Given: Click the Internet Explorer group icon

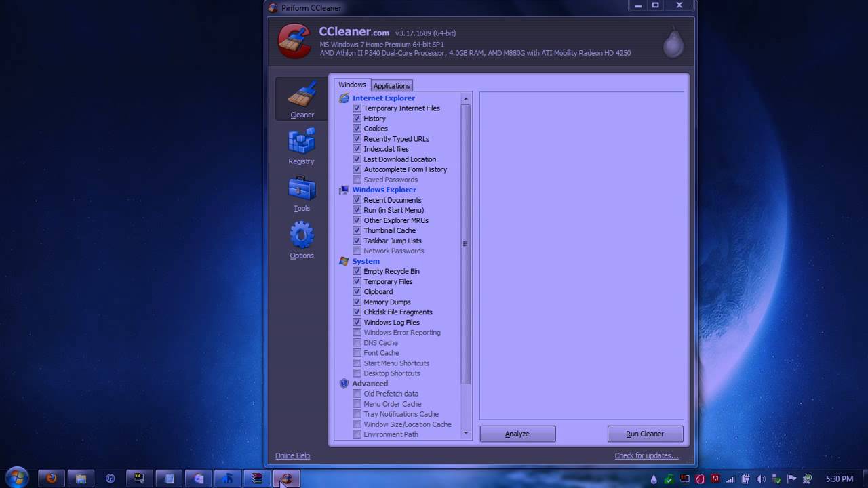Looking at the screenshot, I should 344,98.
